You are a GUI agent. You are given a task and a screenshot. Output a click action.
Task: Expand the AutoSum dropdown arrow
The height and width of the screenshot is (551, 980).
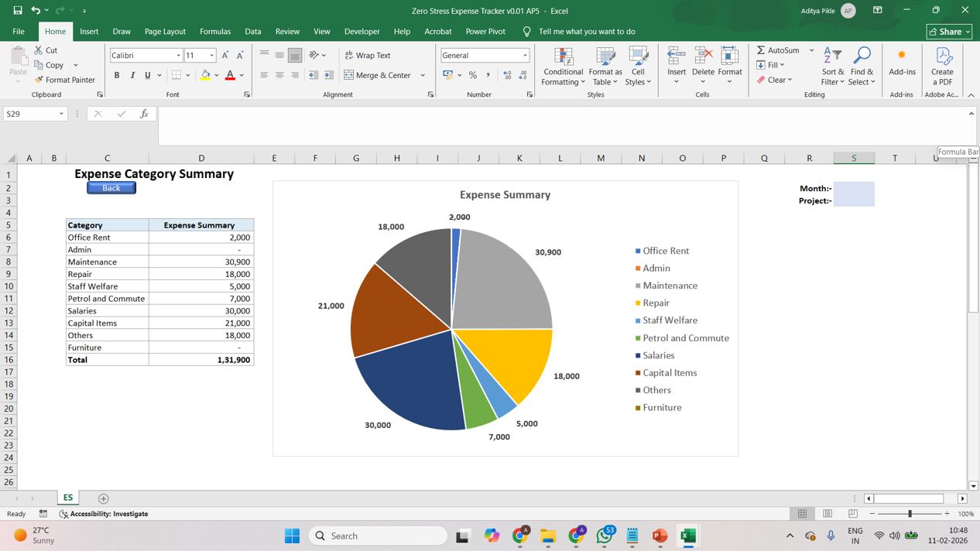click(811, 50)
